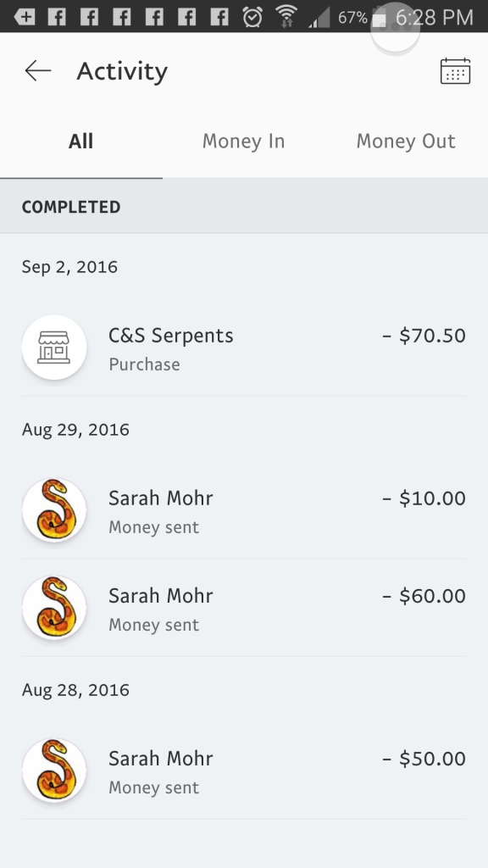The width and height of the screenshot is (488, 868).
Task: Switch to the All tab
Action: [80, 142]
